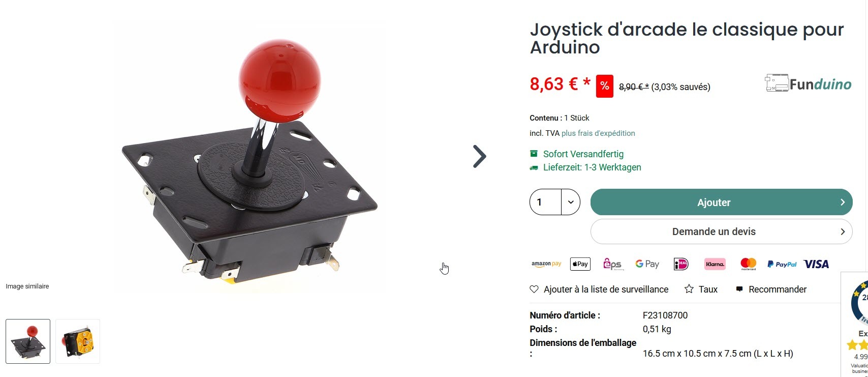This screenshot has width=868, height=377.
Task: Click the Google Pay payment icon
Action: coord(647,264)
